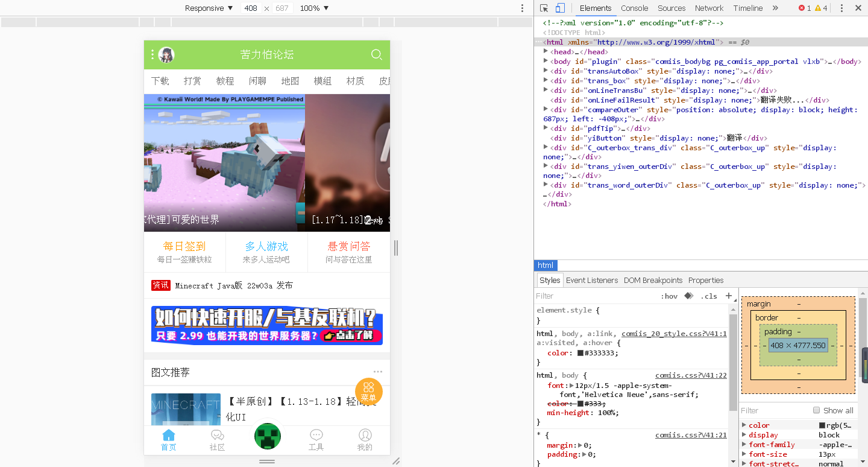Tap the 悬赏问答 link

[x=349, y=246]
